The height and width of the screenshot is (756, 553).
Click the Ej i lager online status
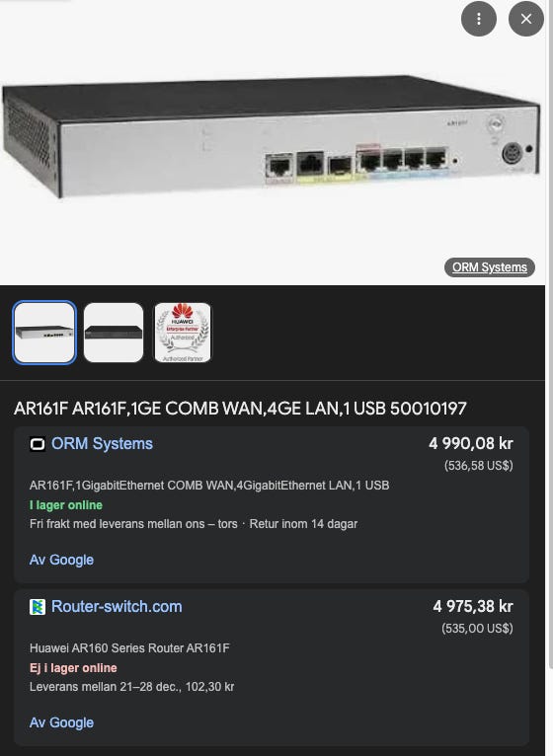pos(73,668)
